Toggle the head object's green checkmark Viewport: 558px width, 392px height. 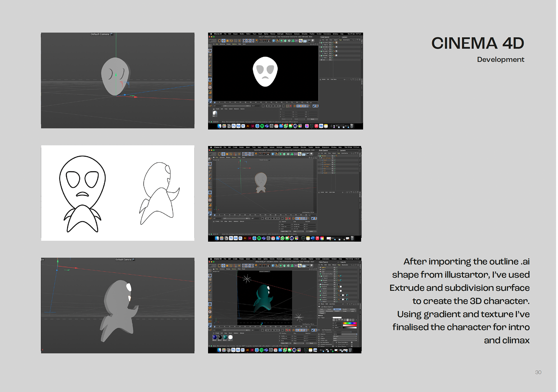pyautogui.click(x=335, y=160)
